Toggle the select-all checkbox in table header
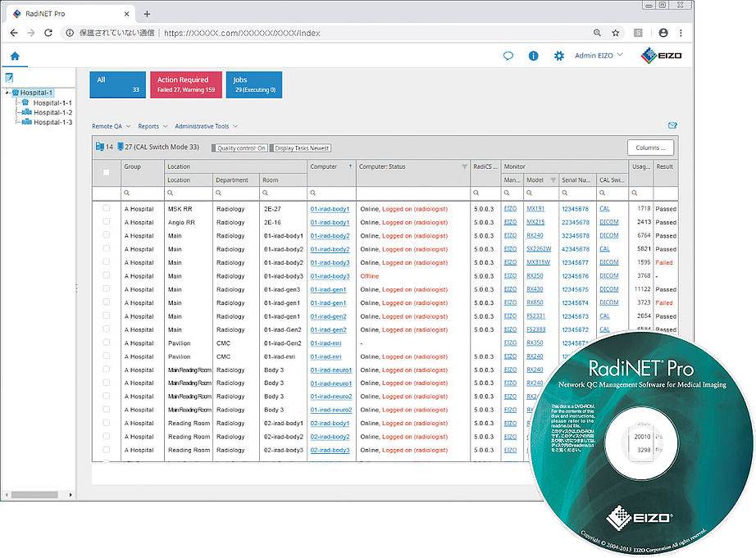Screen dimensions: 756x558 106,172
